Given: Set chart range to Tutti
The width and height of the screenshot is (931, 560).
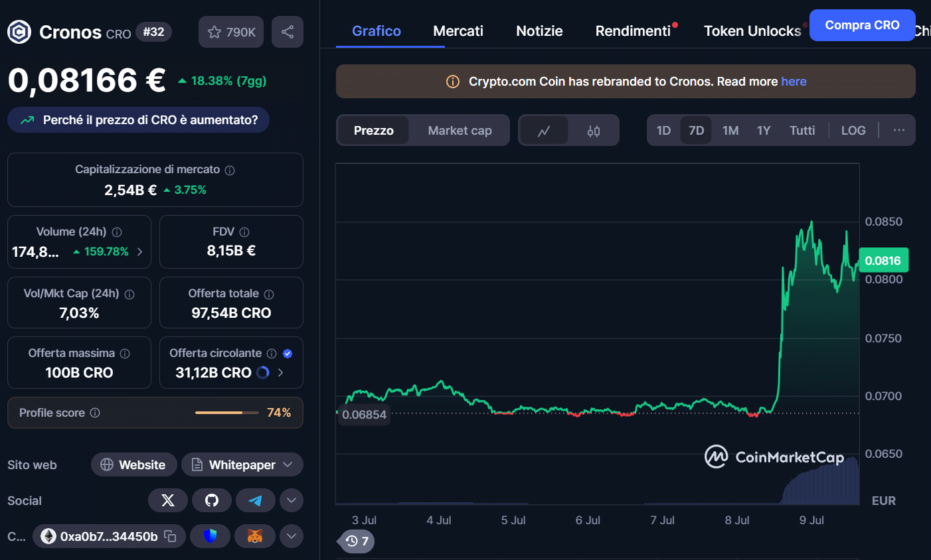Looking at the screenshot, I should click(802, 131).
